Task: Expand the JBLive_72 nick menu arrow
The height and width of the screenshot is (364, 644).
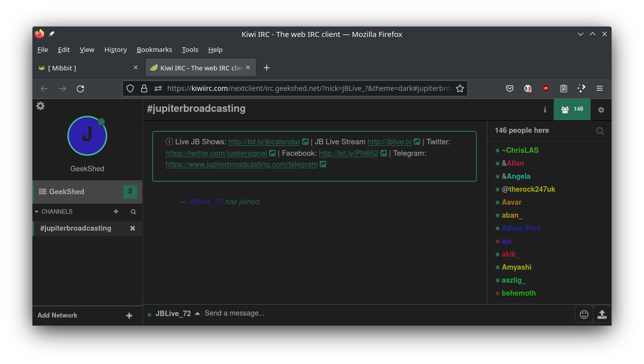Action: tap(198, 314)
